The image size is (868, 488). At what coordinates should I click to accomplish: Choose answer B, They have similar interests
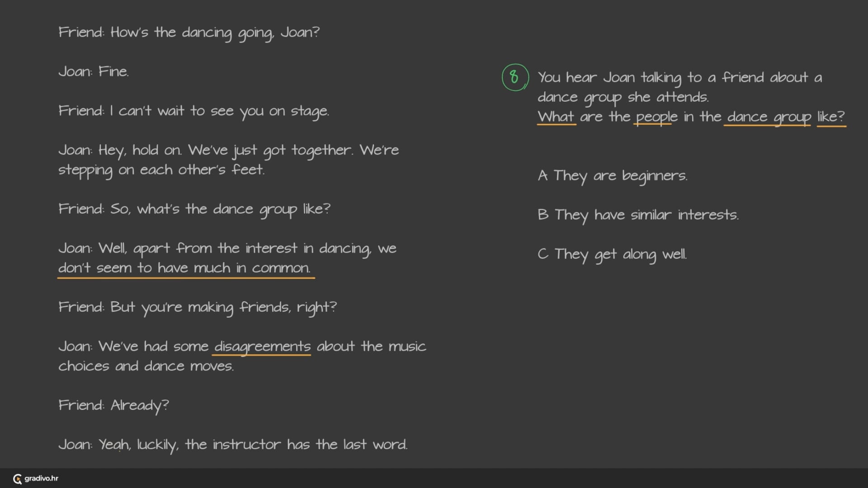coord(638,215)
